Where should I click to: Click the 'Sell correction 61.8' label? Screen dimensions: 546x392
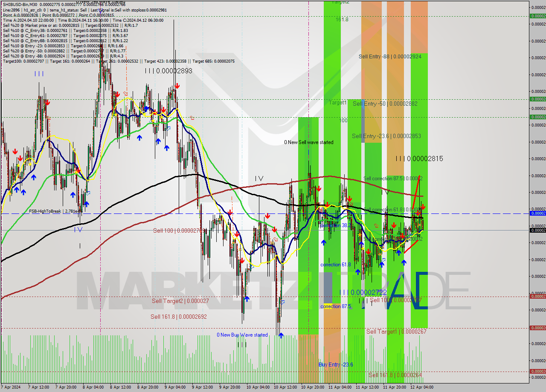[x=393, y=210]
